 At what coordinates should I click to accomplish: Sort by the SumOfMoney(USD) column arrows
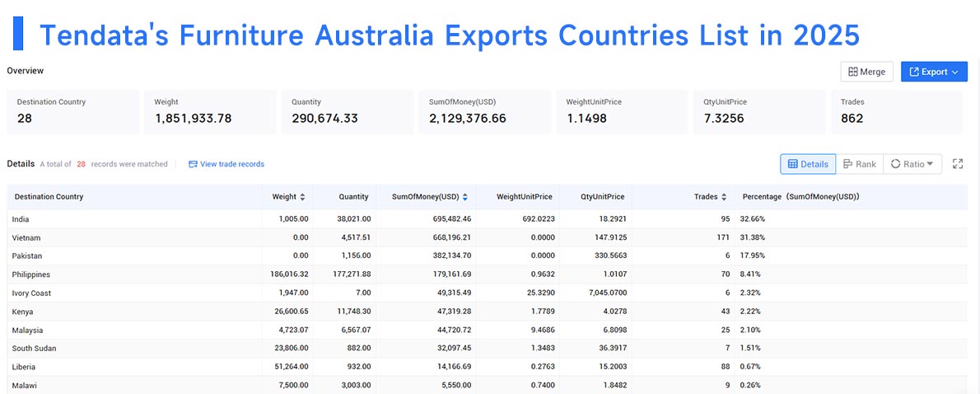(x=465, y=197)
